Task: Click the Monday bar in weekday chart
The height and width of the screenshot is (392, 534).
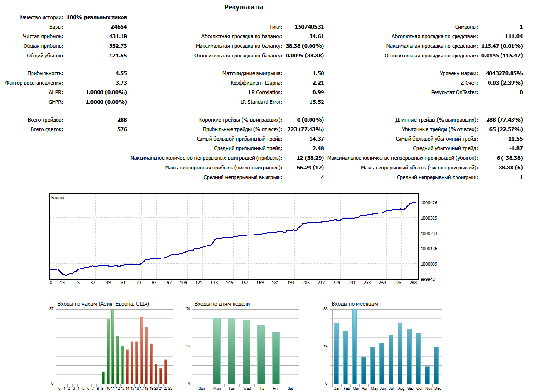Action: (217, 350)
